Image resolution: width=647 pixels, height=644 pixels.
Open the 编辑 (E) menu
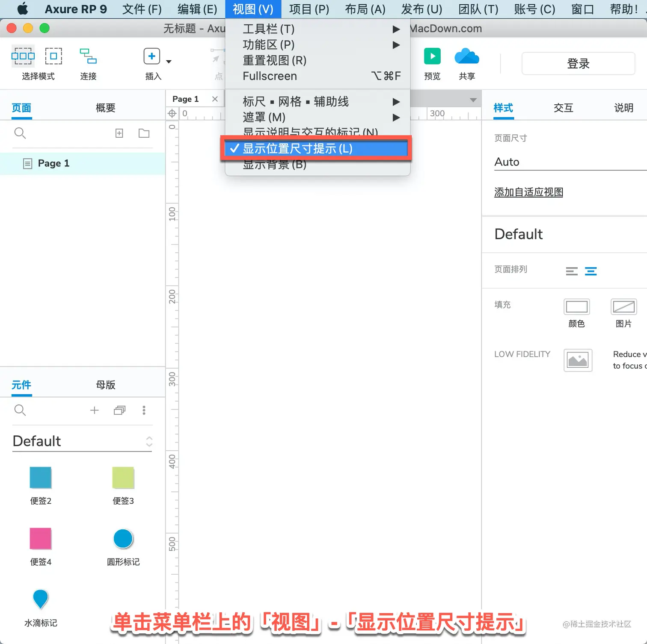pos(198,9)
